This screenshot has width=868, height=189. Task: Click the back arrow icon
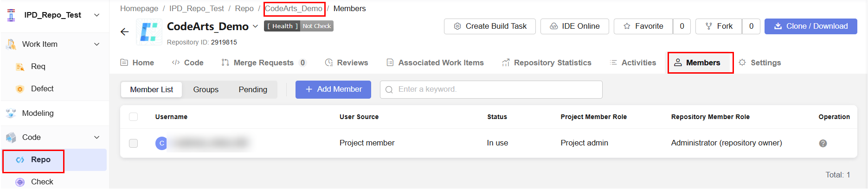124,31
